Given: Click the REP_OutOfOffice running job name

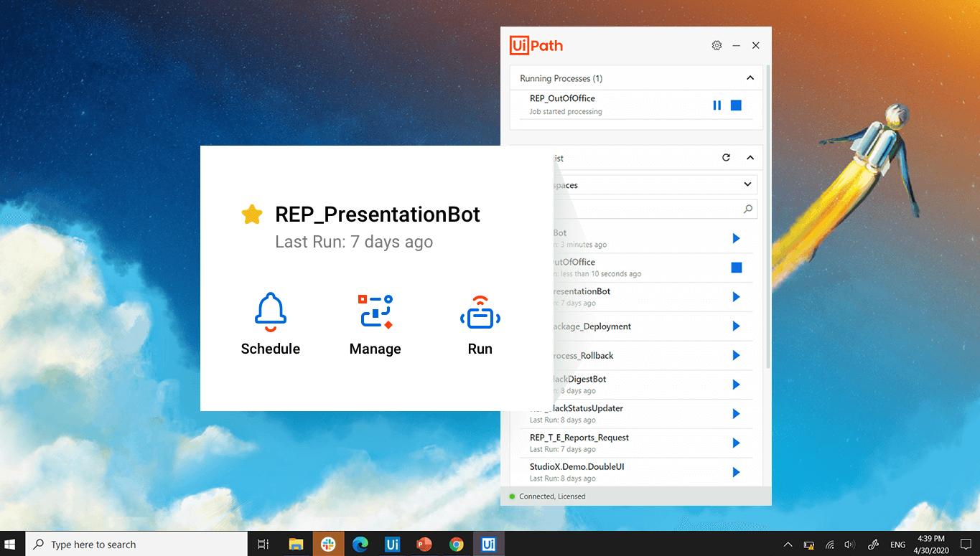Looking at the screenshot, I should (562, 98).
